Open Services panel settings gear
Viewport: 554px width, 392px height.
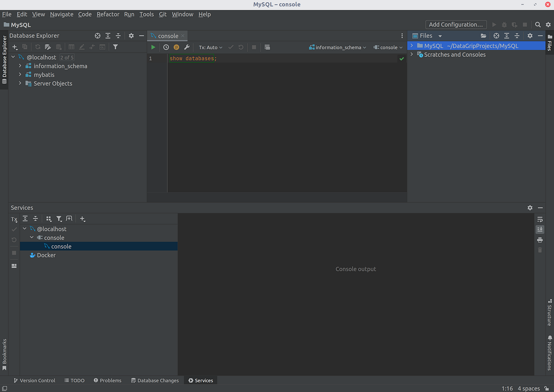pyautogui.click(x=530, y=208)
